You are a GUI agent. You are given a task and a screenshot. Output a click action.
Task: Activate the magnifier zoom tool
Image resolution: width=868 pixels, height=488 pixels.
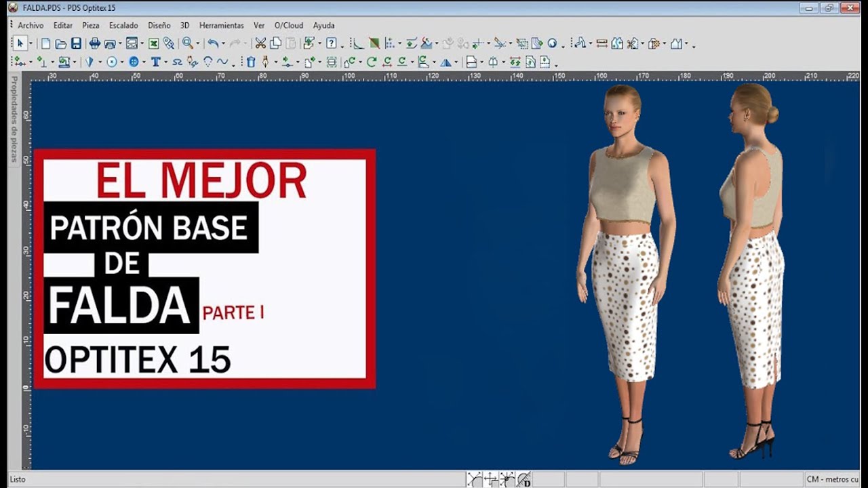186,43
